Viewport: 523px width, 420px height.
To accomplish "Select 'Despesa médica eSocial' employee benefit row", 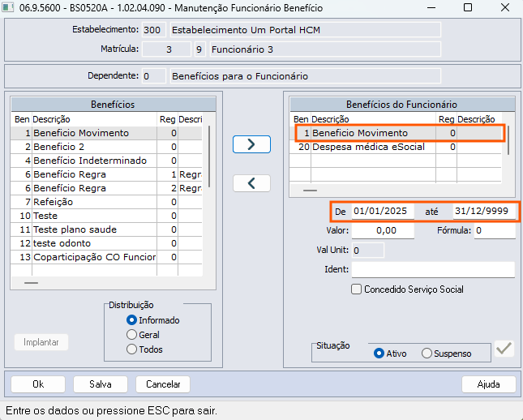I will (396, 147).
